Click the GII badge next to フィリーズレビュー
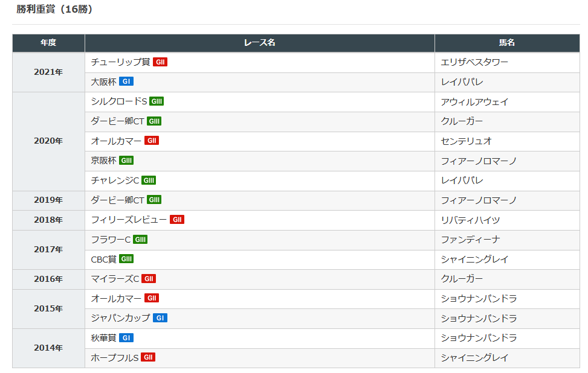The height and width of the screenshot is (373, 588). click(x=177, y=220)
